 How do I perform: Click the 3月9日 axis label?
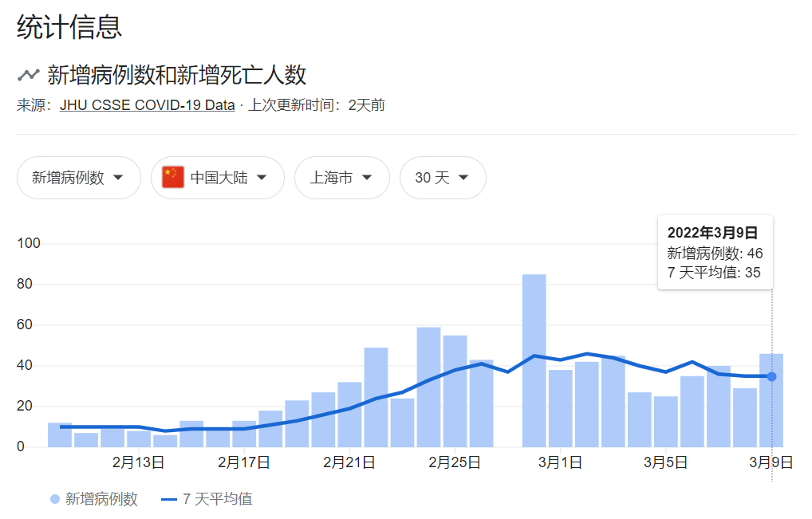pos(771,462)
